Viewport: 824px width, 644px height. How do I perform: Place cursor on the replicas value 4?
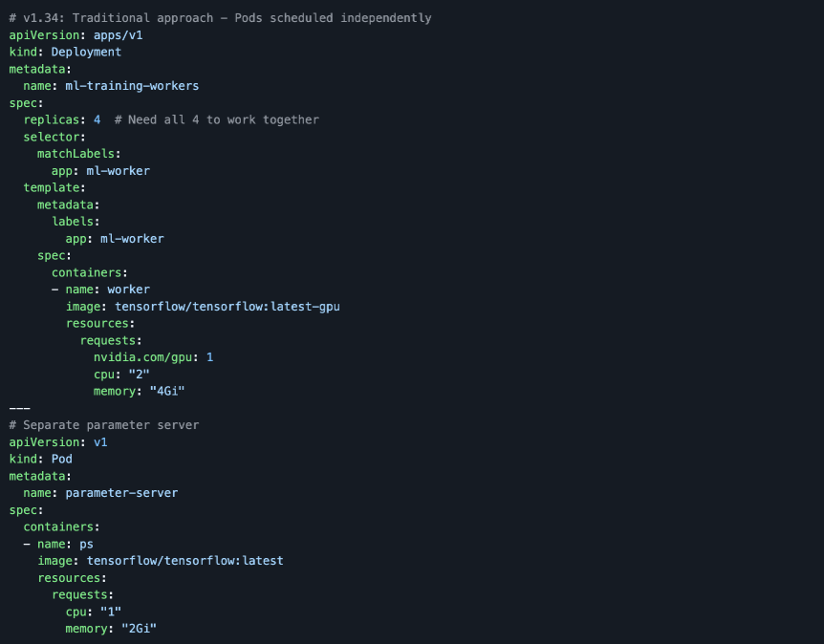pyautogui.click(x=97, y=119)
